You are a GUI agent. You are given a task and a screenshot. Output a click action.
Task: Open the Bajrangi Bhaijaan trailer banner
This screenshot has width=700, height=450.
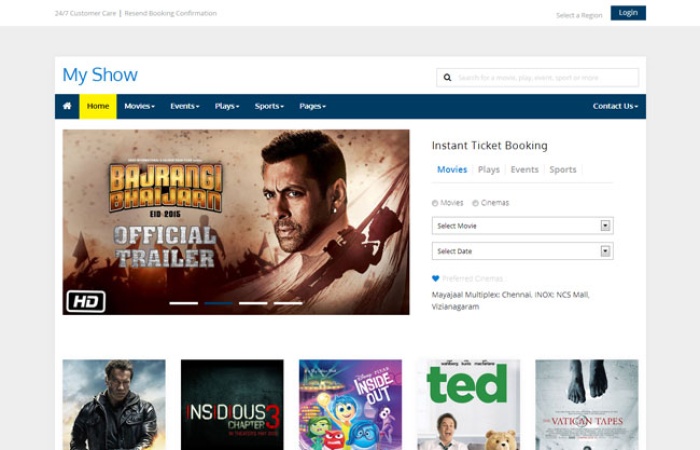[x=236, y=222]
